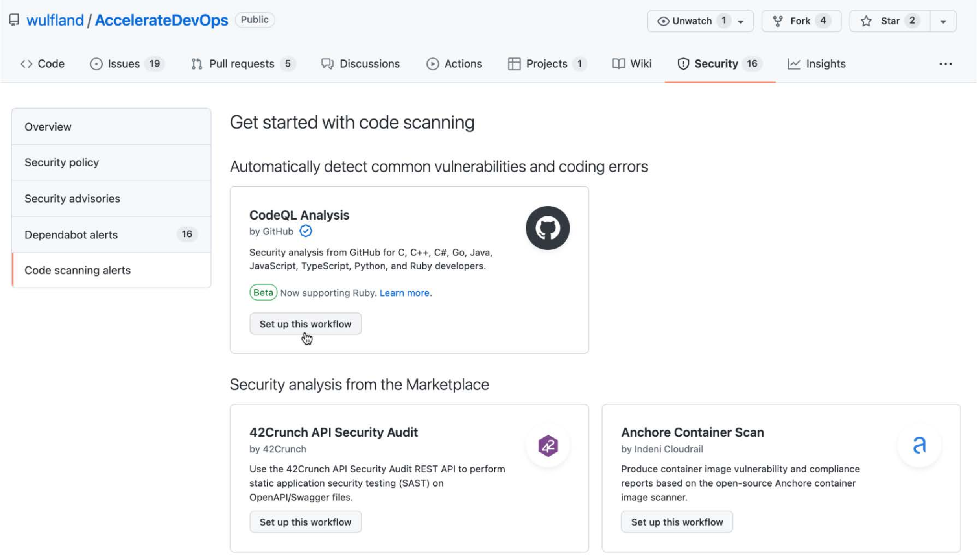Click the blue Anchore logo

[x=920, y=446]
